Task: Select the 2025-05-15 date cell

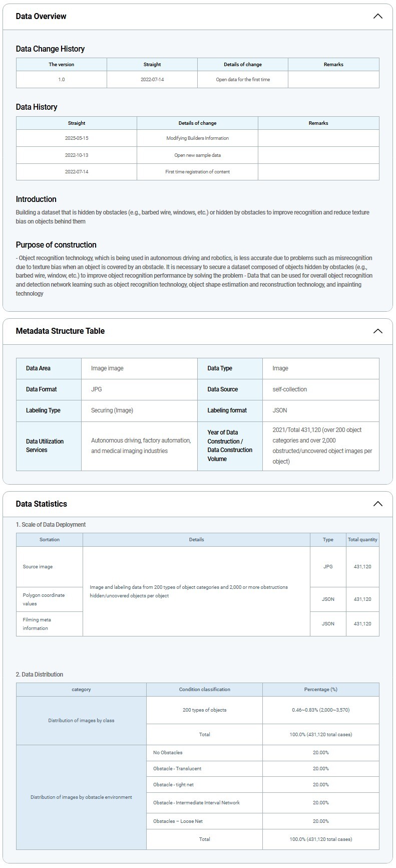Action: (77, 138)
